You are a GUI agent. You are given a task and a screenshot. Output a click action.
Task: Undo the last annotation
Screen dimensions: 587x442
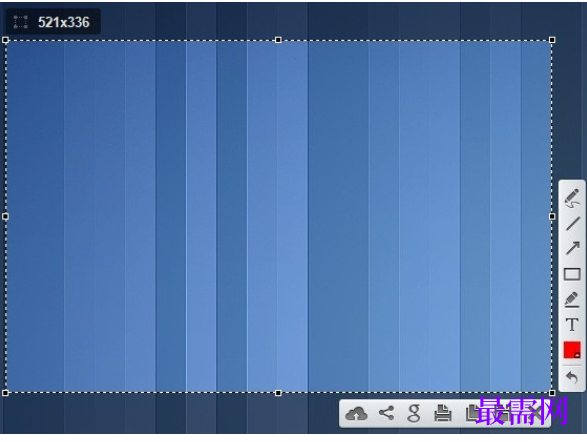[x=572, y=377]
